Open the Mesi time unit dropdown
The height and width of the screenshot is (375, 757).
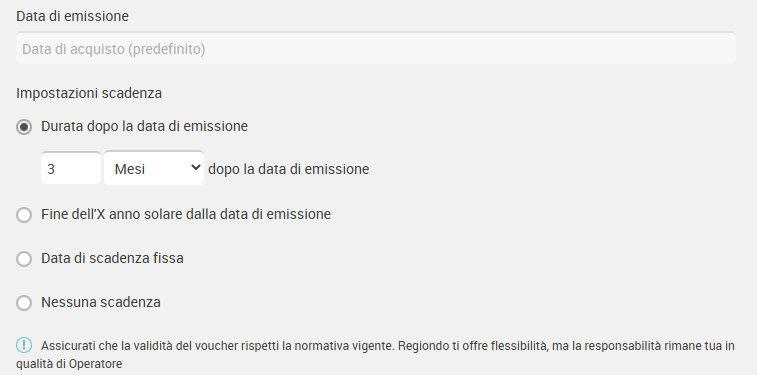154,168
